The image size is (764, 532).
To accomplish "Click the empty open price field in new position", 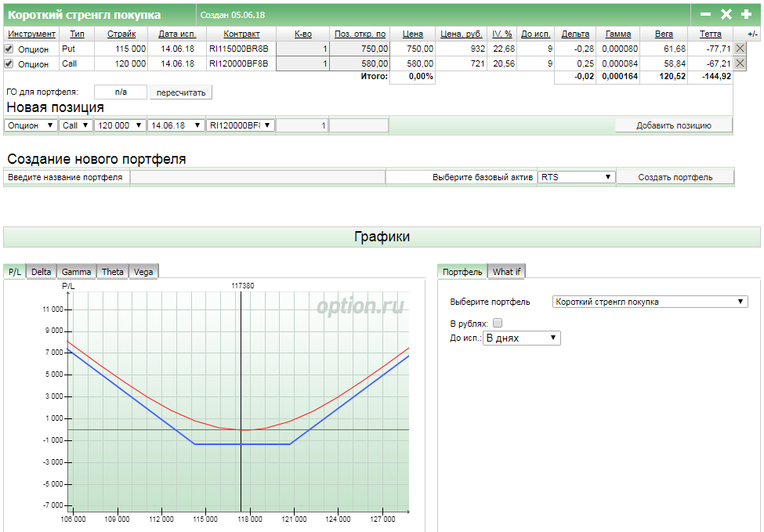I will (x=359, y=125).
